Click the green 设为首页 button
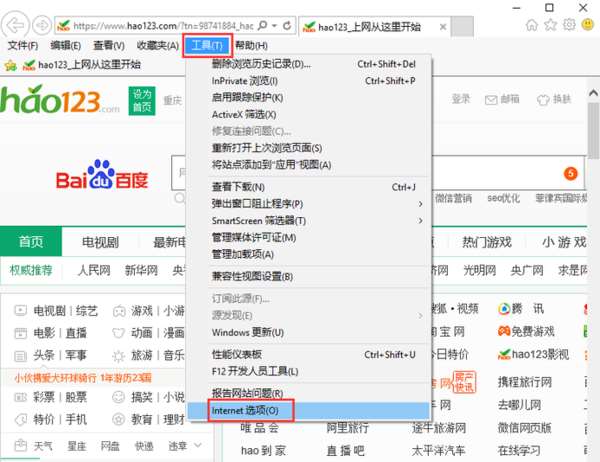Screen dimensions: 600x462 [x=142, y=101]
